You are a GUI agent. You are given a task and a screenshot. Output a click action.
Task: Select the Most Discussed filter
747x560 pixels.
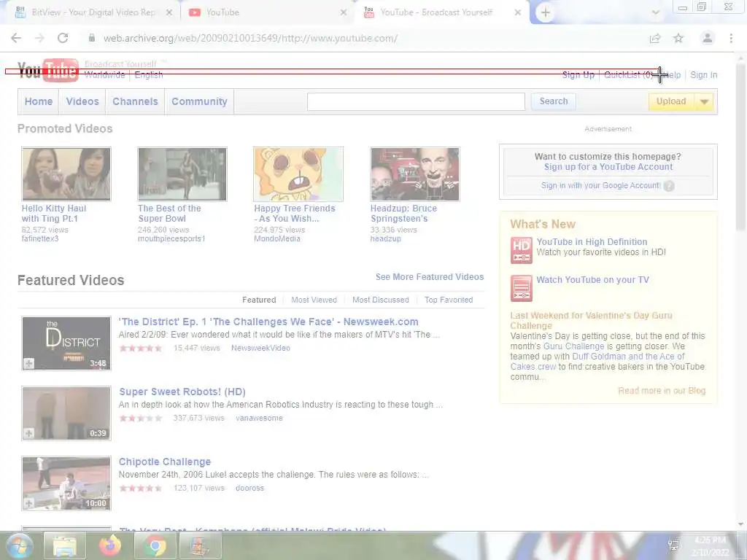click(x=381, y=300)
